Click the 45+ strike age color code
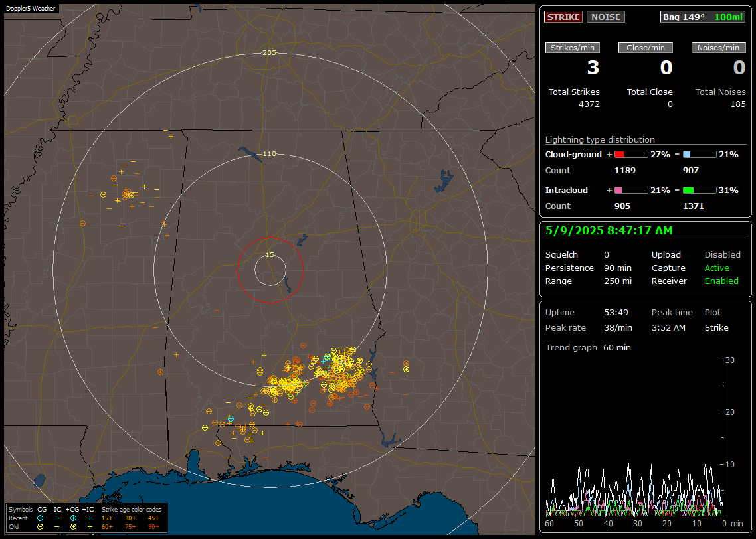The width and height of the screenshot is (756, 539). click(x=153, y=518)
